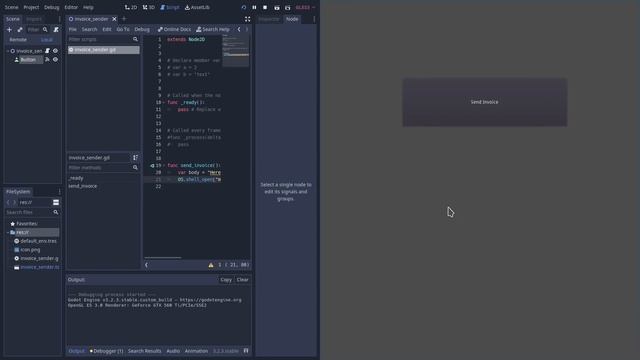Show script warnings (yellow triangle)
Screen dimensions: 640x360
tap(211, 265)
